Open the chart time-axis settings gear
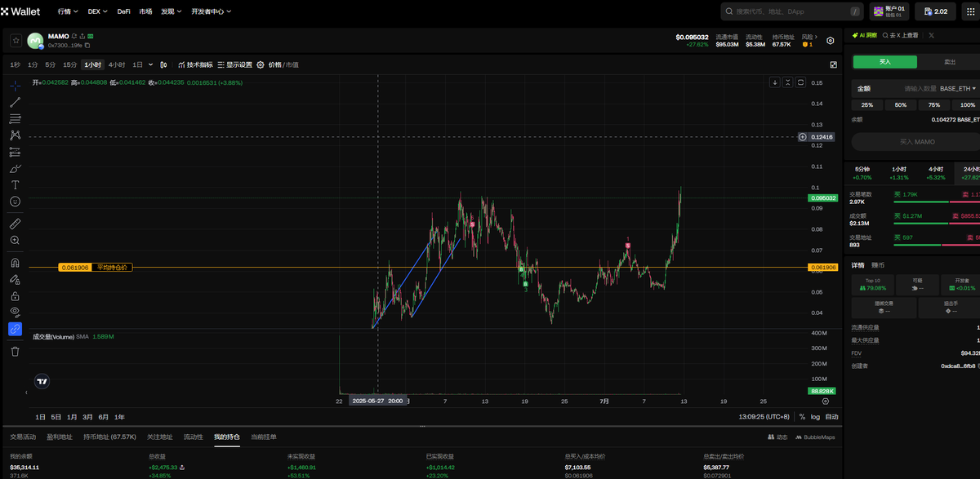The width and height of the screenshot is (980, 479). click(x=825, y=401)
